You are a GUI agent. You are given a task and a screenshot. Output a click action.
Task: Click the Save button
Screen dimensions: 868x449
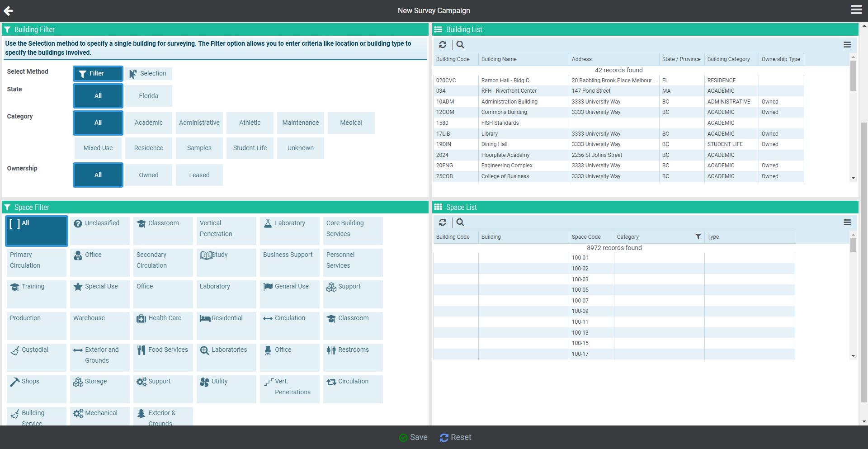(x=413, y=437)
